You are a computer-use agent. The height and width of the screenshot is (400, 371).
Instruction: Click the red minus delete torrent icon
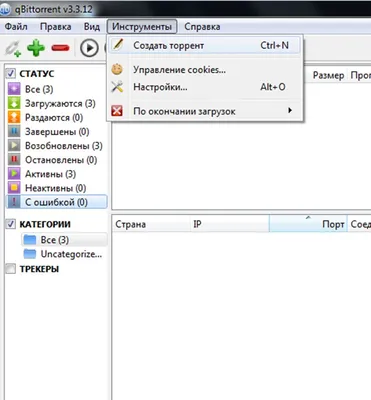pyautogui.click(x=60, y=48)
